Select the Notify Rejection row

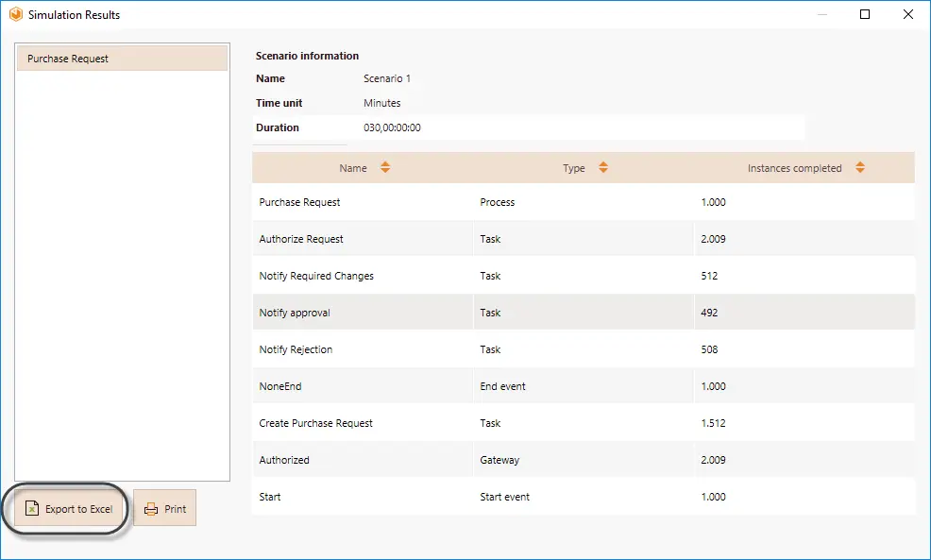[x=584, y=349]
